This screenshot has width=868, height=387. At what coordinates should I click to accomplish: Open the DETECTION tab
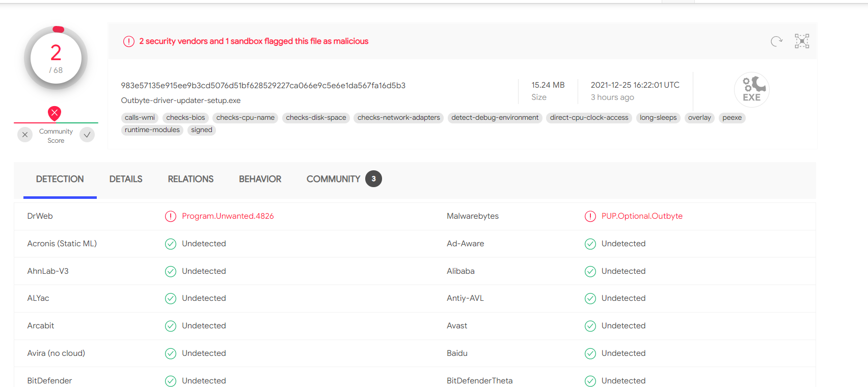(x=60, y=179)
